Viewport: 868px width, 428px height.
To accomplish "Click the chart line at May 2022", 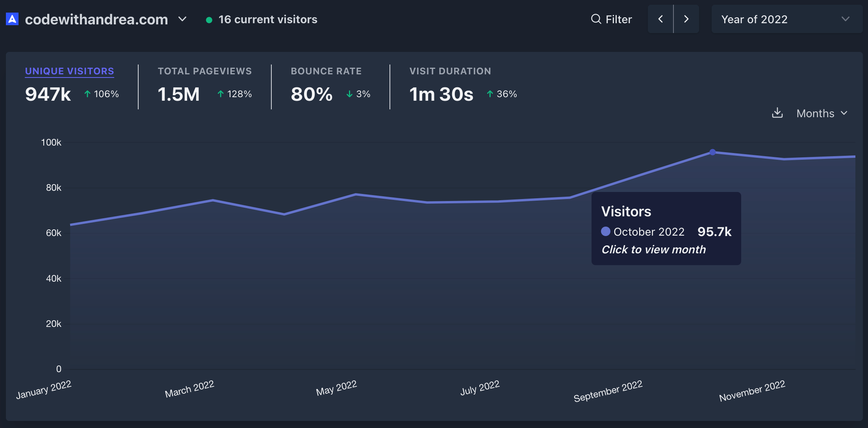I will (x=354, y=194).
